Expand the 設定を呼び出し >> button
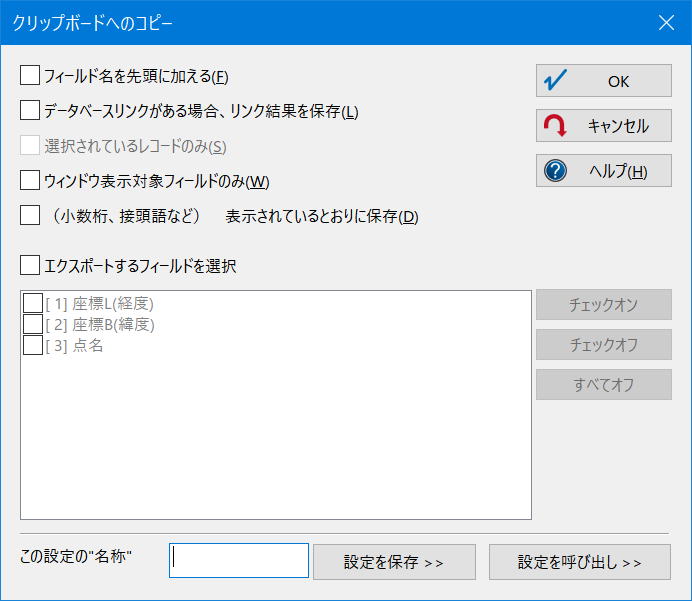The width and height of the screenshot is (692, 601). tap(579, 562)
